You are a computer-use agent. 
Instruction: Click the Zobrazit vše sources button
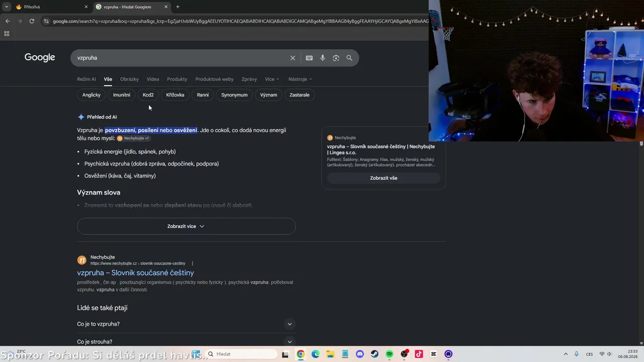point(383,178)
